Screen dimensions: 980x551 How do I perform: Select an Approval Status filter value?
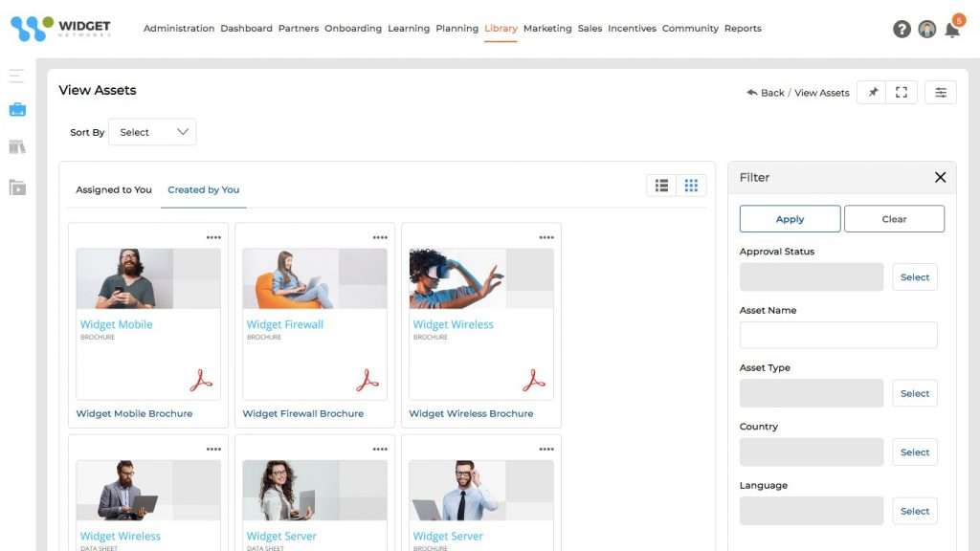point(914,276)
